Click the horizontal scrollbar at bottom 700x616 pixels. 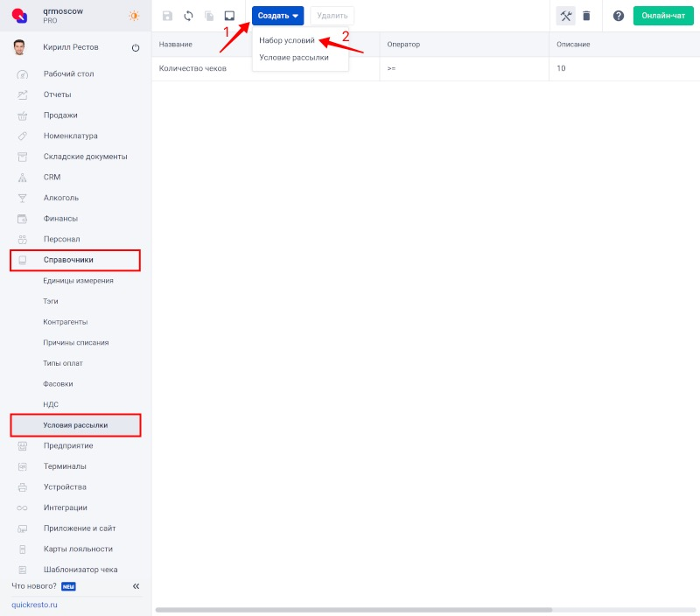point(353,610)
